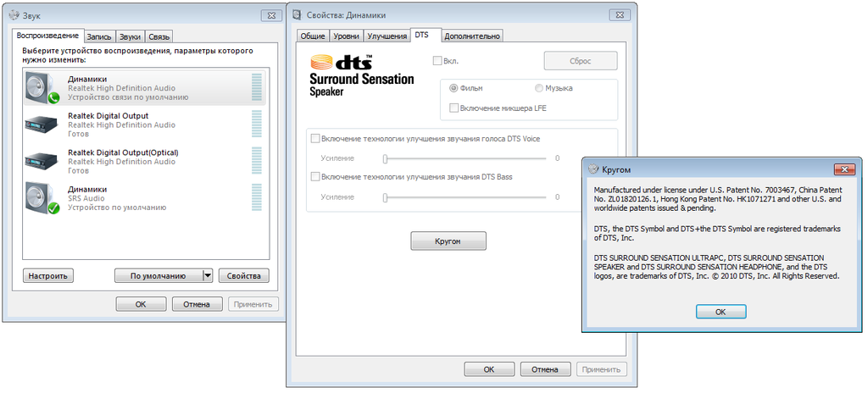Open the Улучшения tab
Image resolution: width=868 pixels, height=393 pixels.
387,36
